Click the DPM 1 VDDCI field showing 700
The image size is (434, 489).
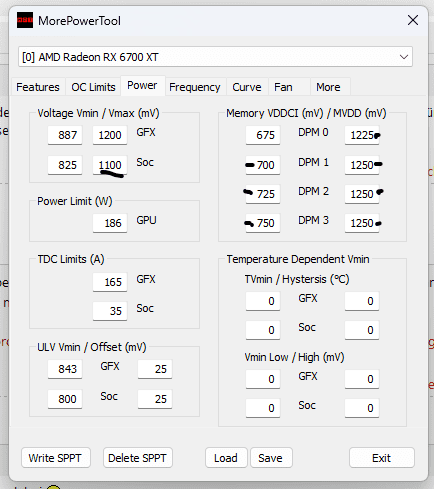(x=263, y=165)
